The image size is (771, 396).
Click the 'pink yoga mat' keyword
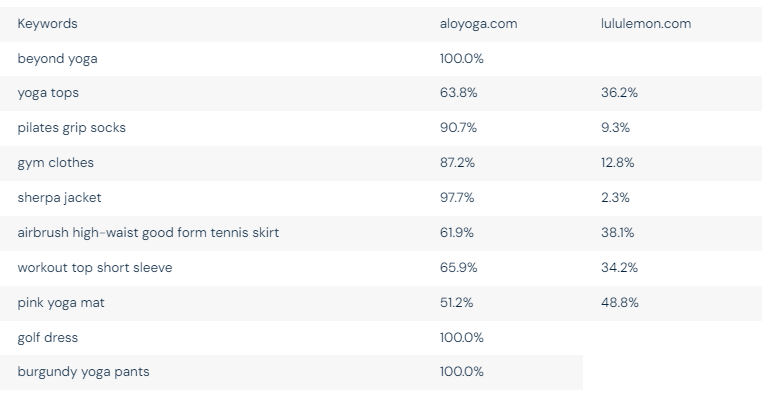click(61, 303)
